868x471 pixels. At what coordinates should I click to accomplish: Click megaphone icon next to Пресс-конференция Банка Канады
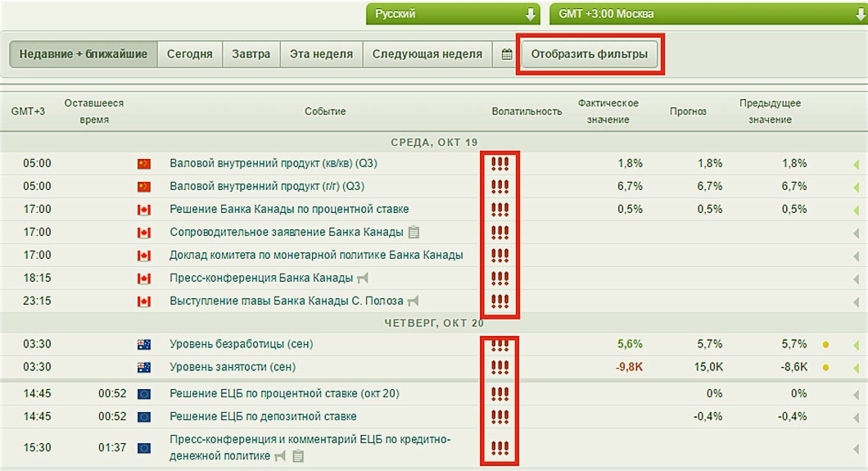coord(363,278)
